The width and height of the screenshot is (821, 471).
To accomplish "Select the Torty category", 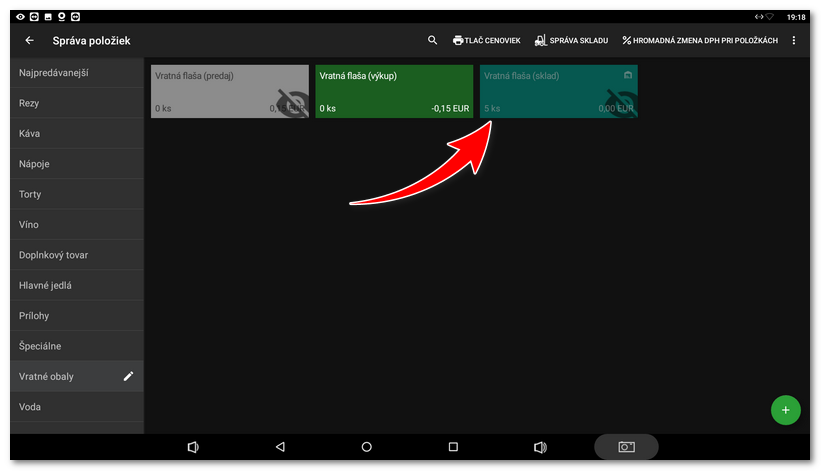I will (77, 194).
